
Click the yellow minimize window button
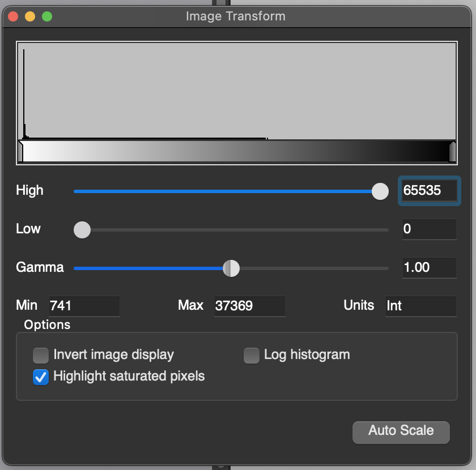pyautogui.click(x=30, y=16)
